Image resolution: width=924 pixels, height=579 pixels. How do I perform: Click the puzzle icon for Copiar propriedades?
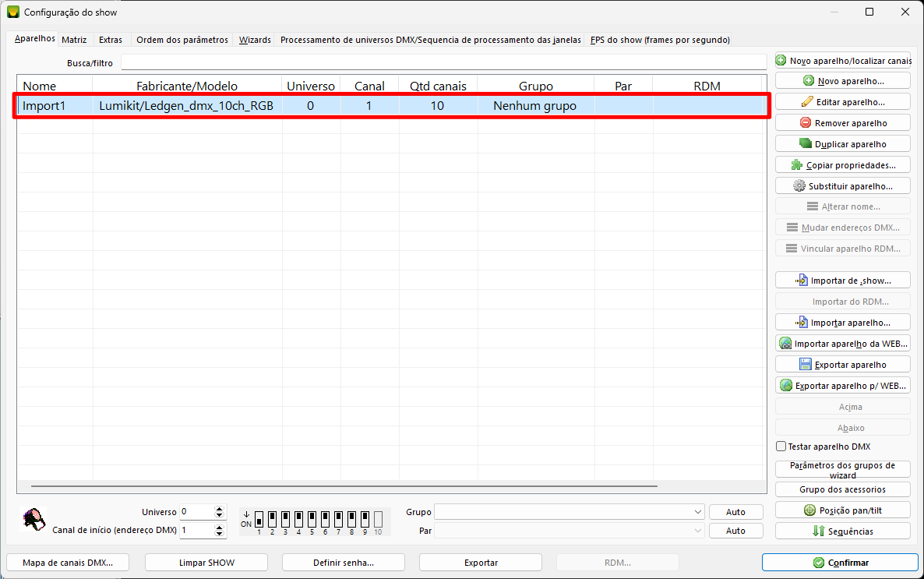click(797, 165)
